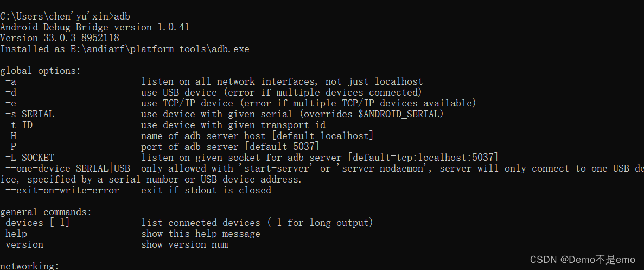Click the -d use USB device description
This screenshot has width=644, height=270.
pos(281,92)
